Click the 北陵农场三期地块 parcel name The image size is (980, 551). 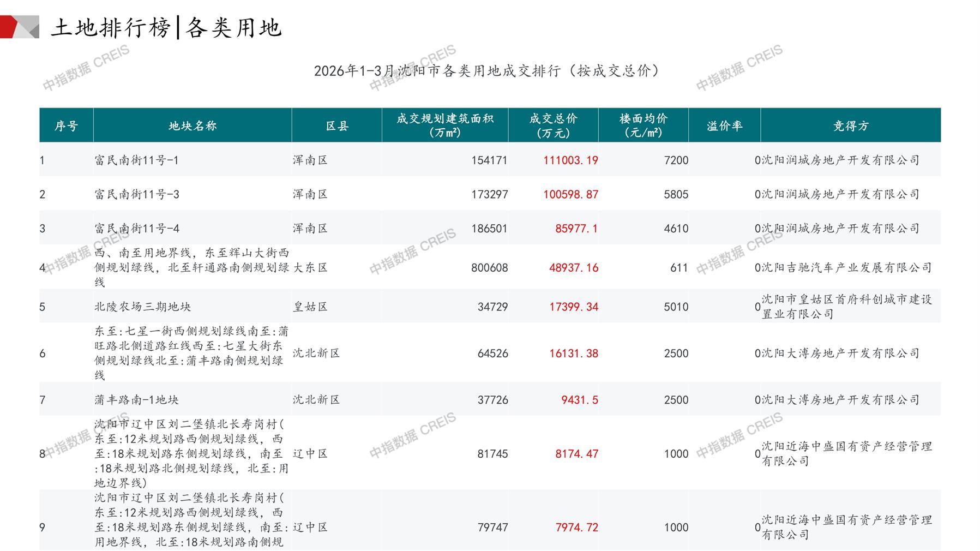[142, 307]
